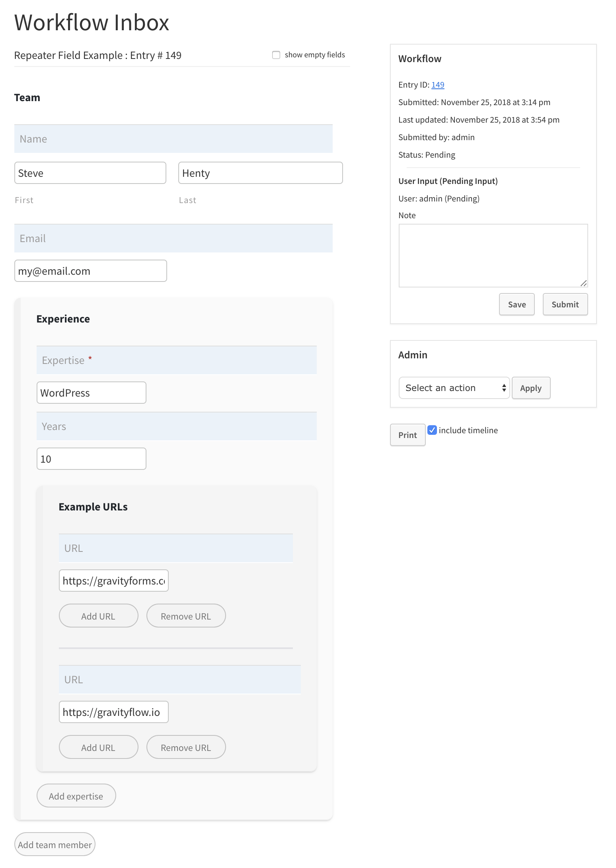The image size is (616, 868).
Task: Remove the gravityflow.io URL
Action: point(186,747)
